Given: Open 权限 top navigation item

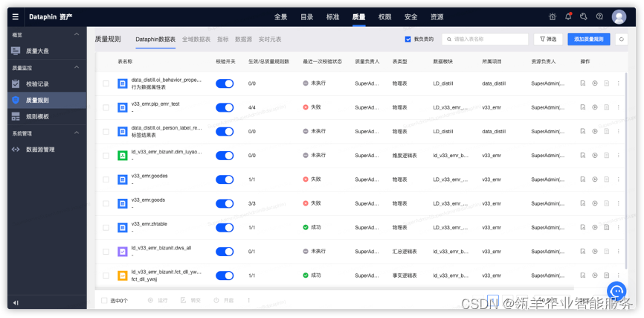Looking at the screenshot, I should tap(385, 17).
